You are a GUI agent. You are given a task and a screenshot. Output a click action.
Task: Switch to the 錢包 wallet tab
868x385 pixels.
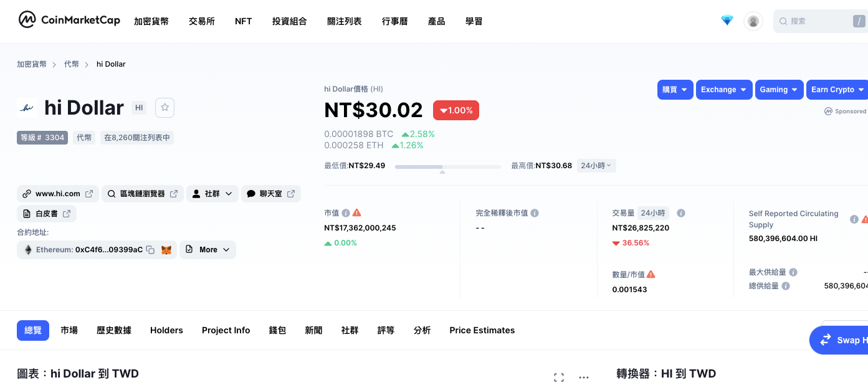(277, 330)
